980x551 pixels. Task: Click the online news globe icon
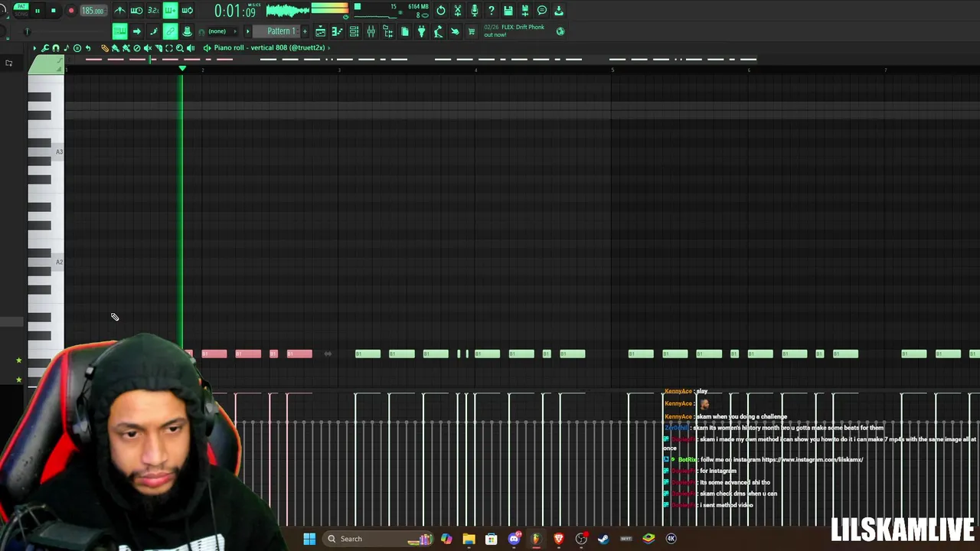tap(560, 31)
